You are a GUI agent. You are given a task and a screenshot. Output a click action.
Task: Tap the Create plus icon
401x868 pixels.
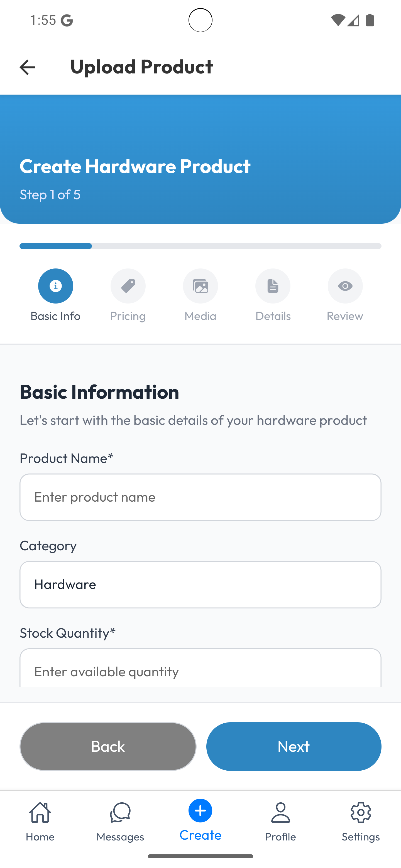(x=200, y=810)
